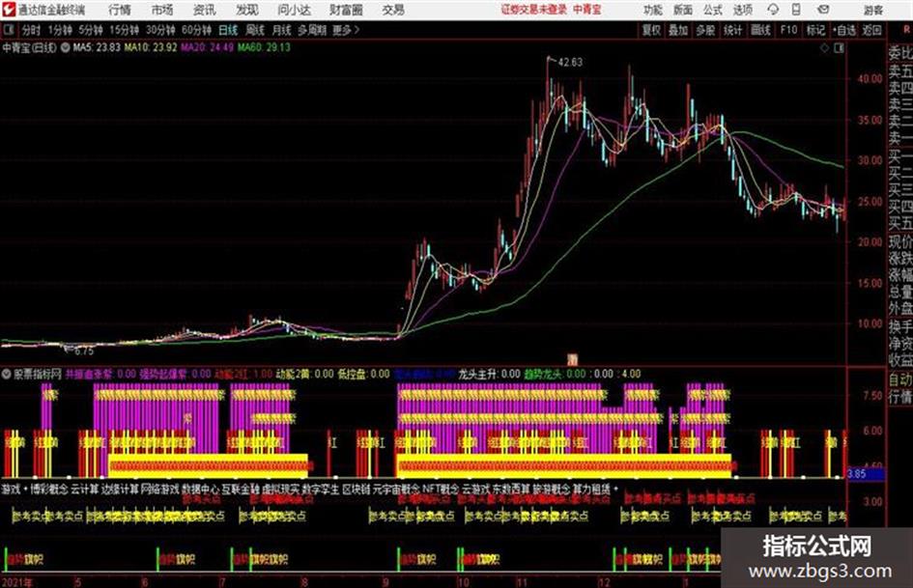This screenshot has height=588, width=913.
Task: Switch to the 5分钟 period tab
Action: pyautogui.click(x=90, y=30)
